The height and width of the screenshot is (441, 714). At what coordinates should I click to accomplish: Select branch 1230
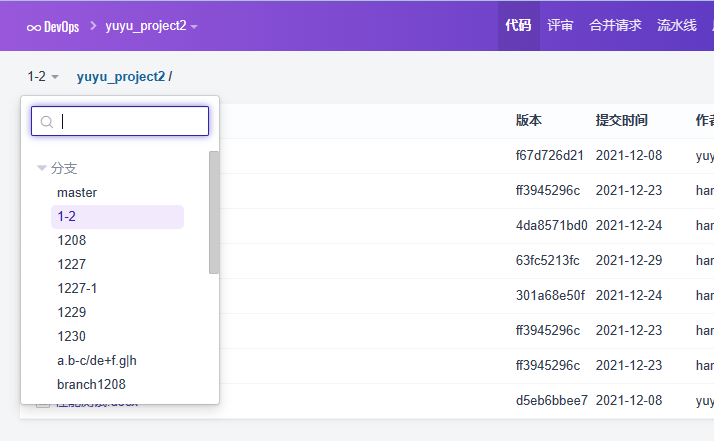[72, 336]
